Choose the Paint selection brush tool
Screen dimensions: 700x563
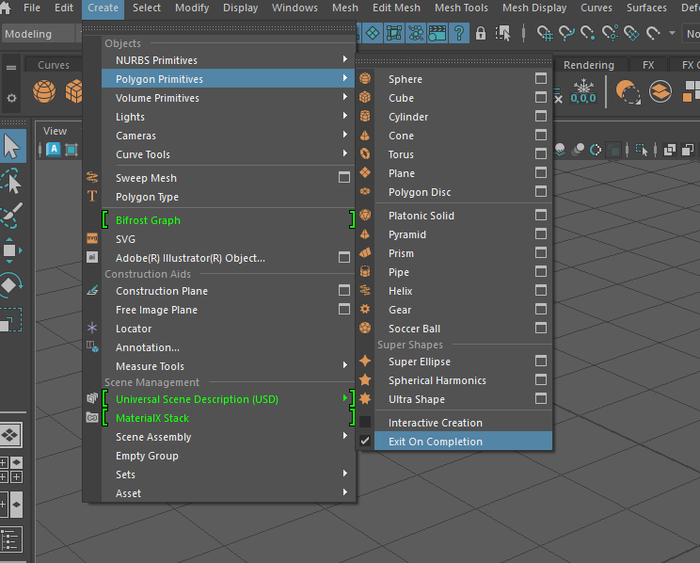click(12, 215)
